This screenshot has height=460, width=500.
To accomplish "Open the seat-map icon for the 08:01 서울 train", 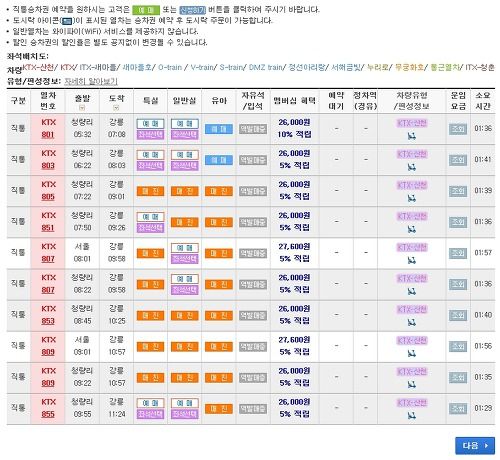I will pos(412,260).
